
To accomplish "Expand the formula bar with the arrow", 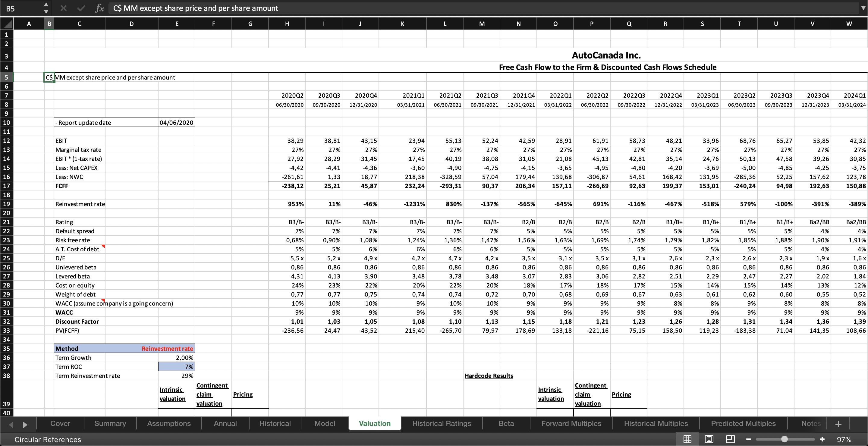I will click(863, 8).
